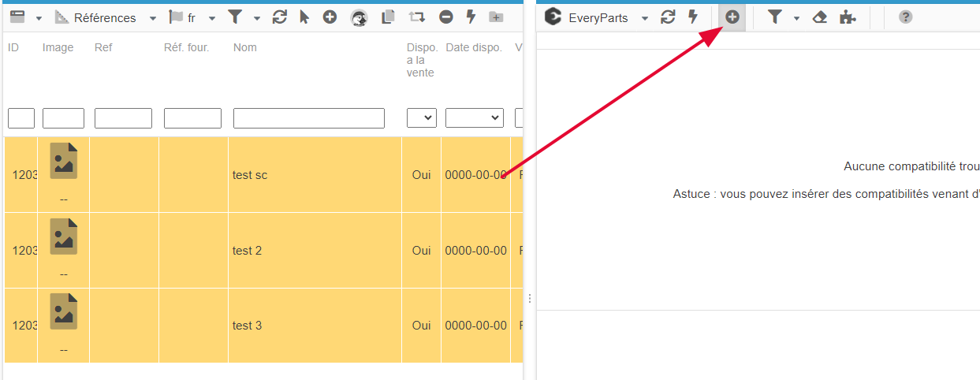This screenshot has width=980, height=380.
Task: Click the add compatibility plus icon in the EveryParts toolbar
Action: [x=732, y=17]
